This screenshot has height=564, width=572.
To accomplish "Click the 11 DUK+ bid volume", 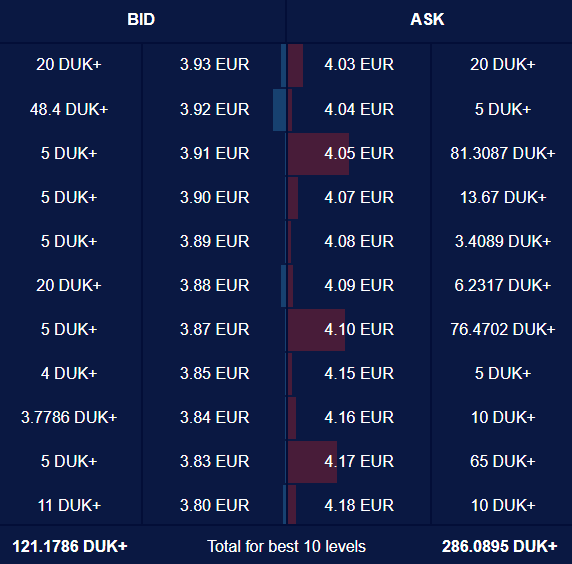I will [x=69, y=505].
